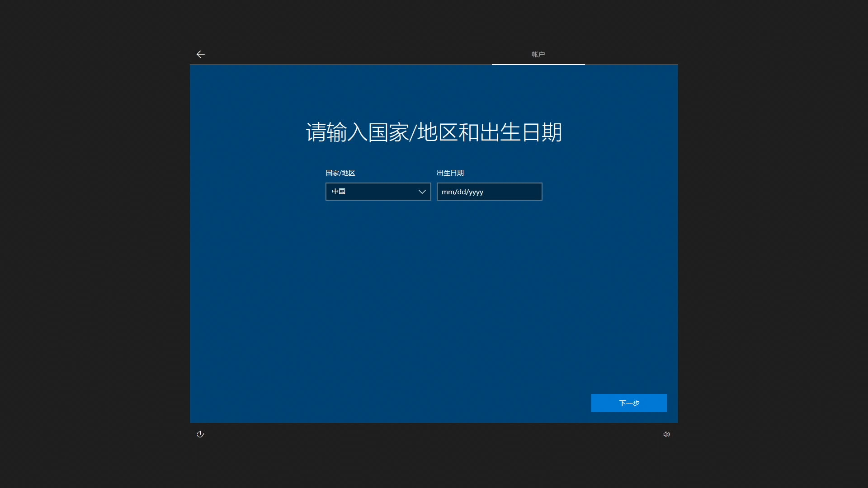Expand the 国家/地区 dropdown
This screenshot has width=868, height=488.
tap(378, 192)
